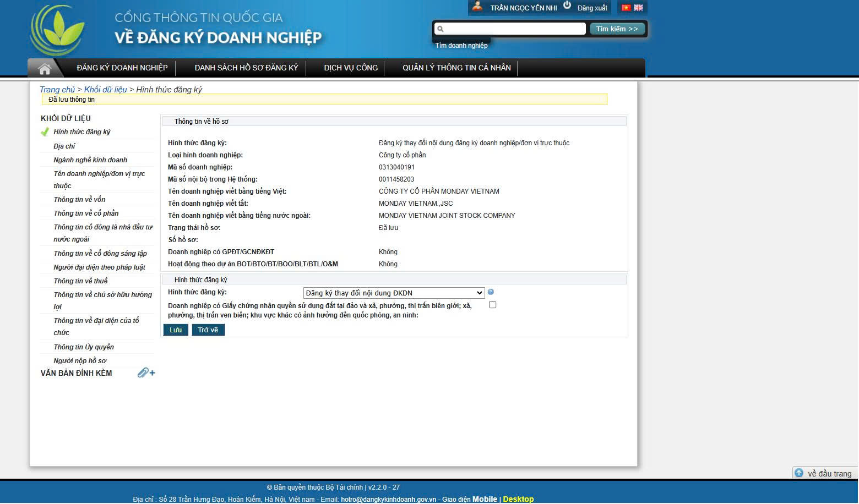The height and width of the screenshot is (504, 859).
Task: Click the home icon in navigation bar
Action: click(45, 68)
